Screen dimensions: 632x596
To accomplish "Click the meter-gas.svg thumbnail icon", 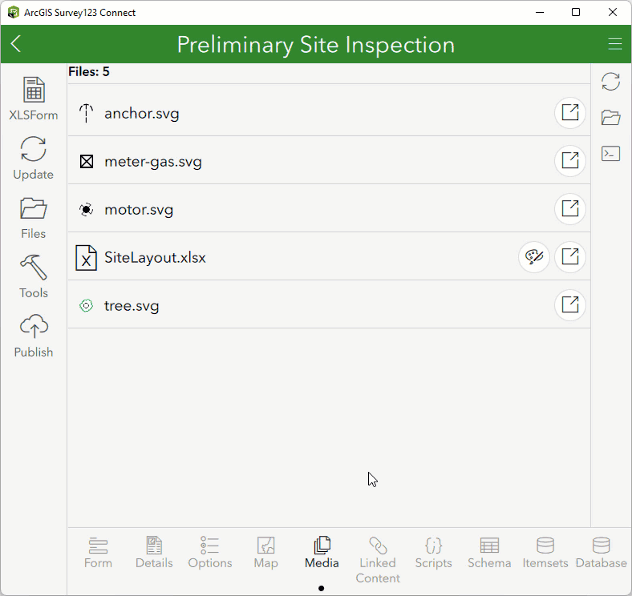I will pyautogui.click(x=86, y=162).
